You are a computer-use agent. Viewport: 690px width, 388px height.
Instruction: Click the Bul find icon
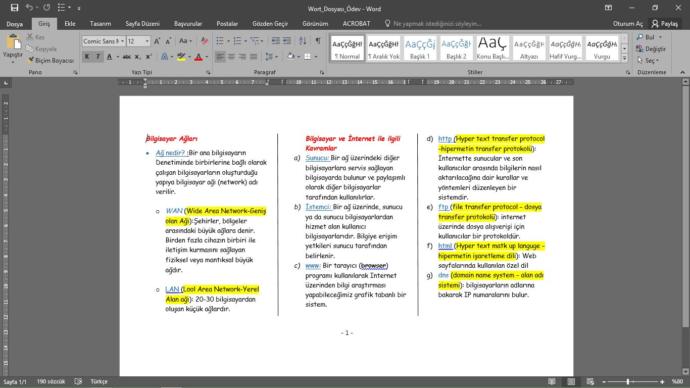click(639, 37)
